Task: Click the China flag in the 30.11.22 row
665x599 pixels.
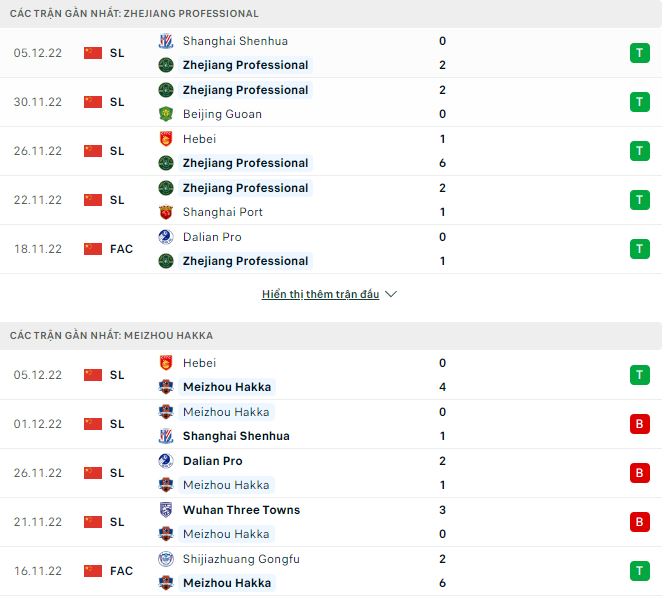Action: coord(93,102)
